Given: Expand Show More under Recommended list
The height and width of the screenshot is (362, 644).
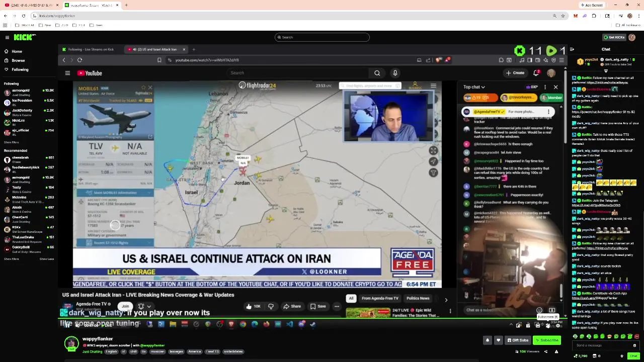Looking at the screenshot, I should [x=11, y=259].
